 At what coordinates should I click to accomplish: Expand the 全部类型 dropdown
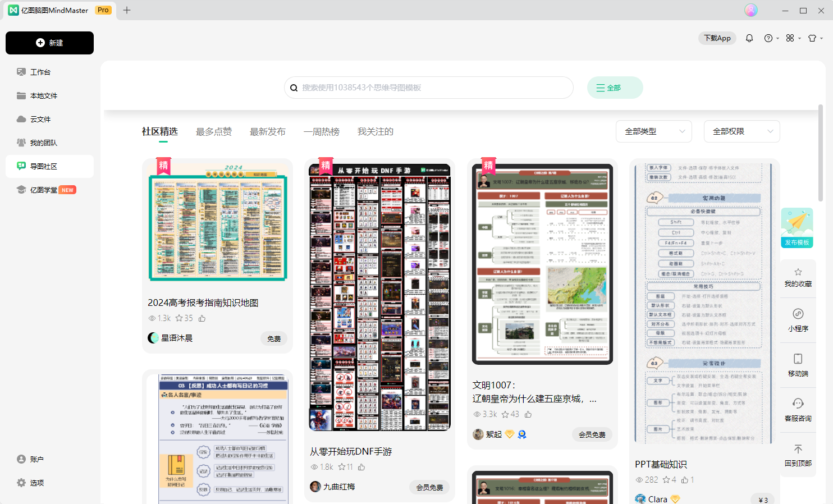click(x=653, y=131)
